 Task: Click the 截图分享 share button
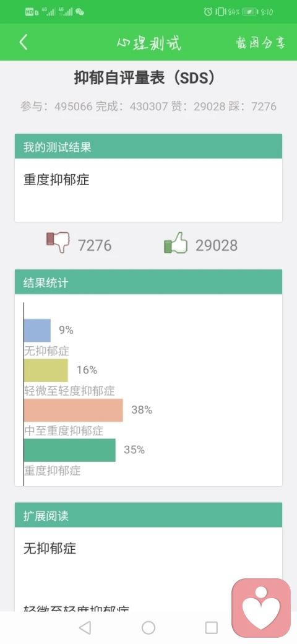click(x=260, y=43)
